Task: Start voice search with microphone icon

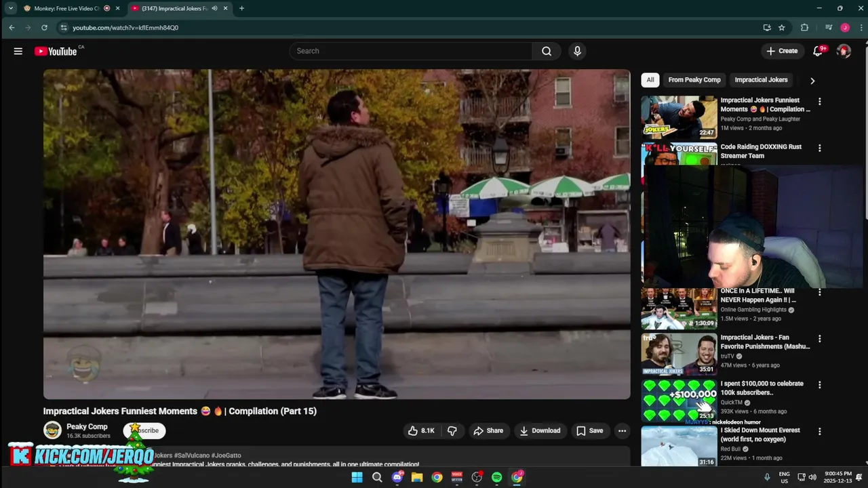Action: [577, 51]
